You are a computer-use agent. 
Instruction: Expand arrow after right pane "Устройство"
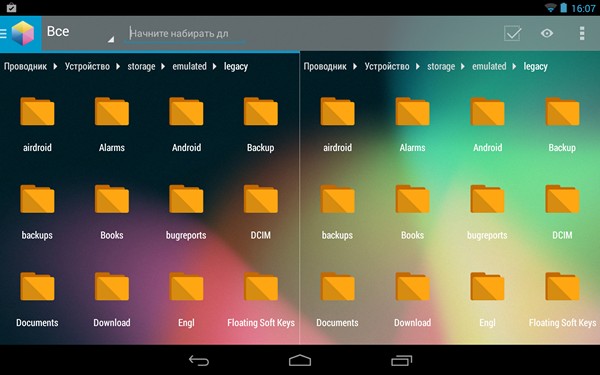[418, 67]
